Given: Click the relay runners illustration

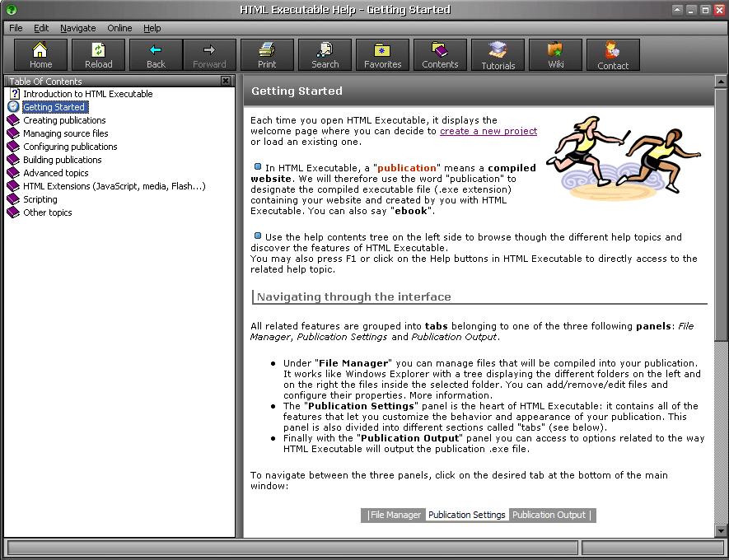Looking at the screenshot, I should pos(624,158).
